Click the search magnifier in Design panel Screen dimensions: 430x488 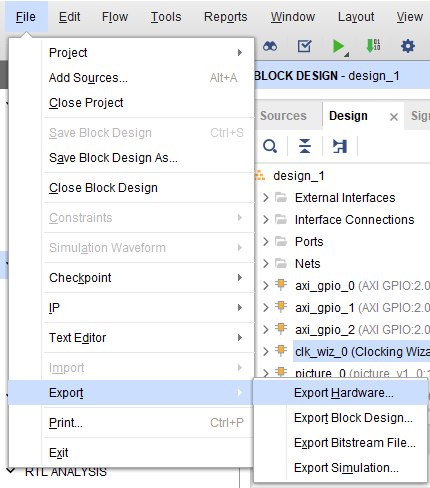[270, 146]
